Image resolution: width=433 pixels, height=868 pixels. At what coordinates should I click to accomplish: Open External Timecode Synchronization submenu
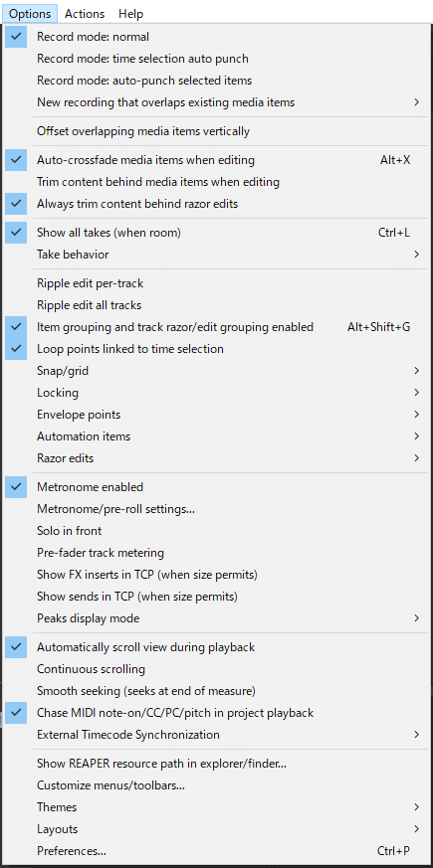click(216, 735)
